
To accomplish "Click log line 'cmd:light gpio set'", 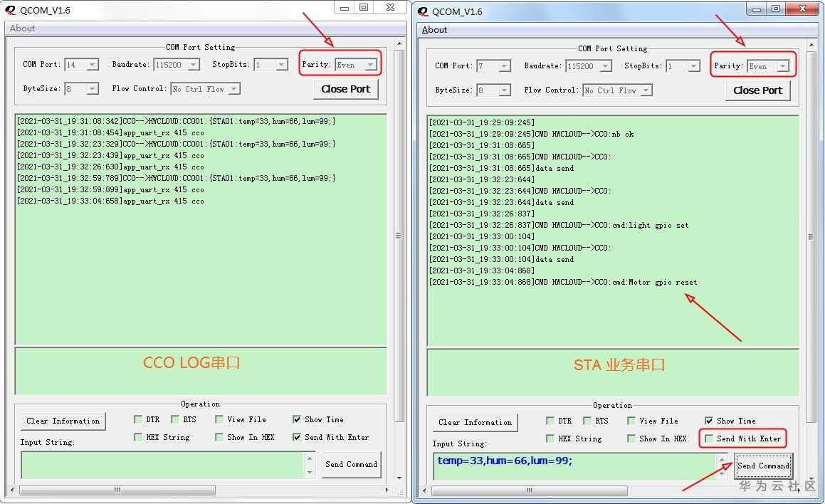I will 559,225.
